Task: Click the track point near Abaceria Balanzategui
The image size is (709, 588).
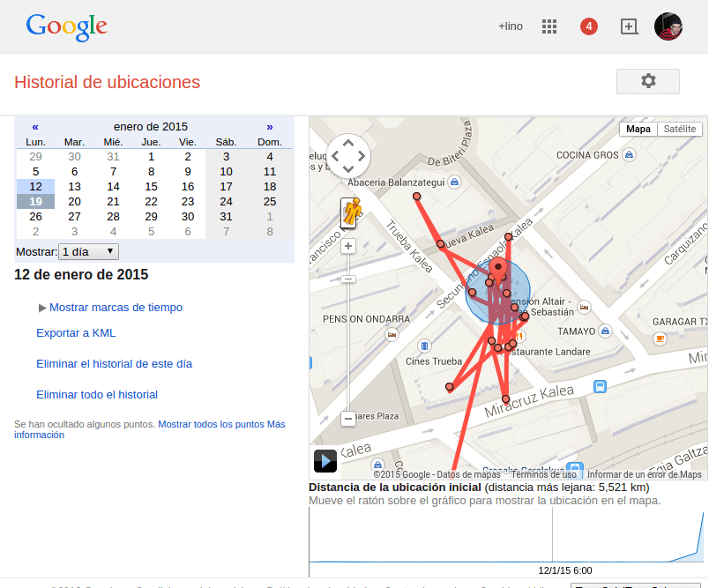Action: click(x=416, y=197)
